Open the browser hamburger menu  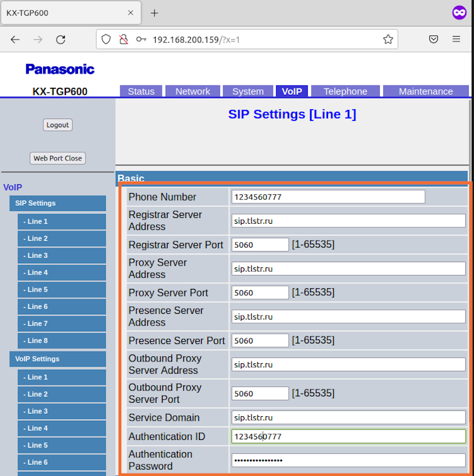tap(456, 39)
